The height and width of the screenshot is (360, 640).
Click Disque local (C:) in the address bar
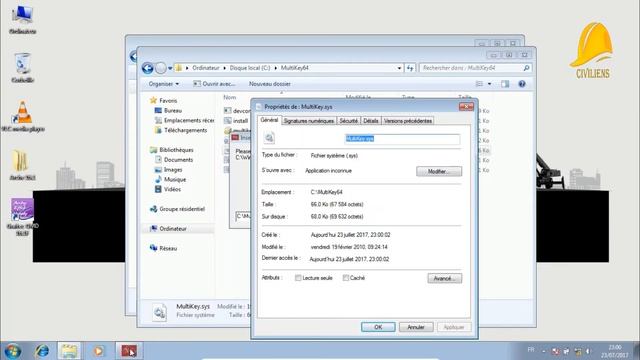[x=250, y=68]
